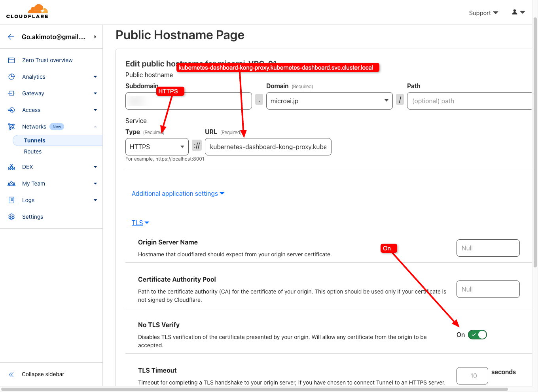Open the Settings menu item
Screen dimensions: 538x392
pyautogui.click(x=32, y=217)
